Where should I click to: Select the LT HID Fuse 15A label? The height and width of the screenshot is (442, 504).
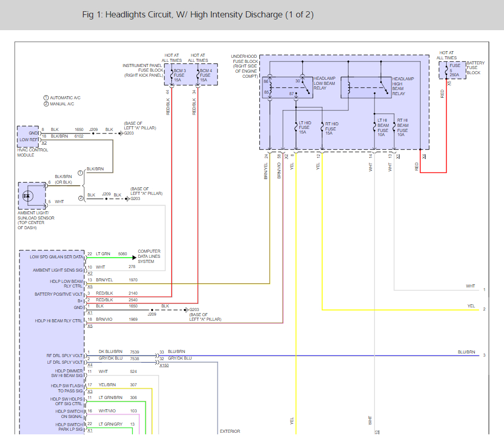[x=305, y=127]
